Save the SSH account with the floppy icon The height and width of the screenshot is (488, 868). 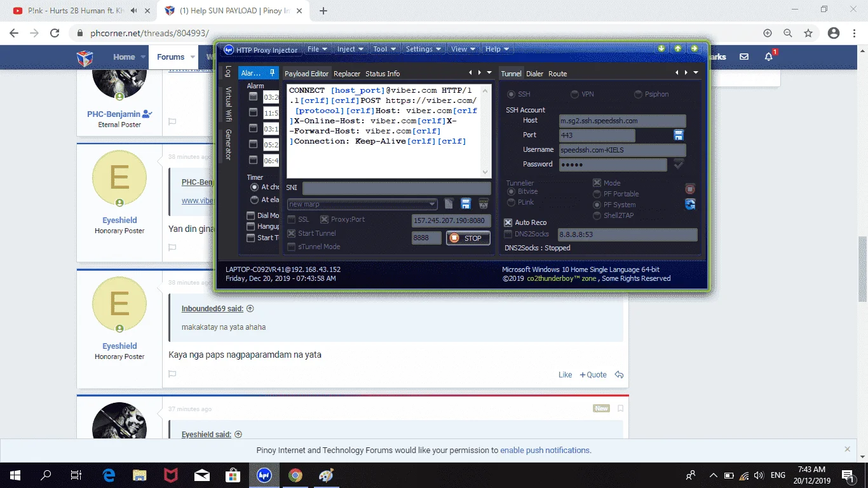[x=679, y=135]
